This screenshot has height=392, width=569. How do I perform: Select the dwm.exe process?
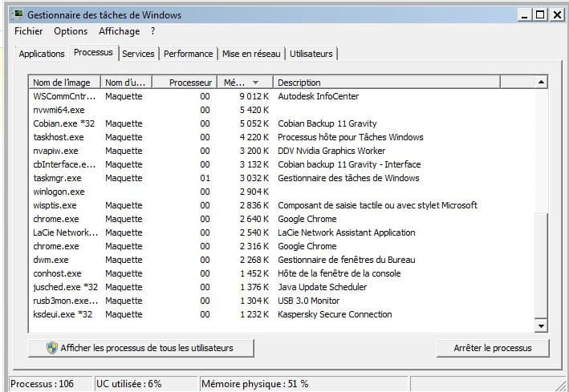tap(281, 260)
